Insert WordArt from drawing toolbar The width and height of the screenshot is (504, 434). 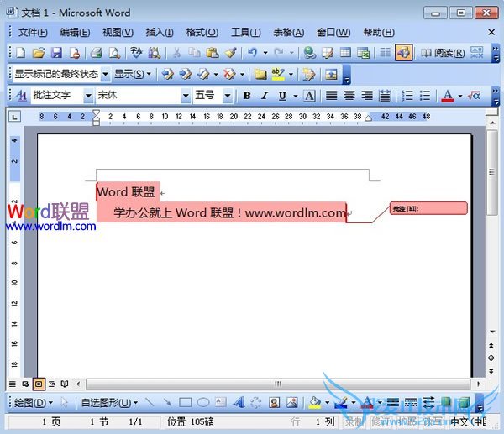pos(239,402)
